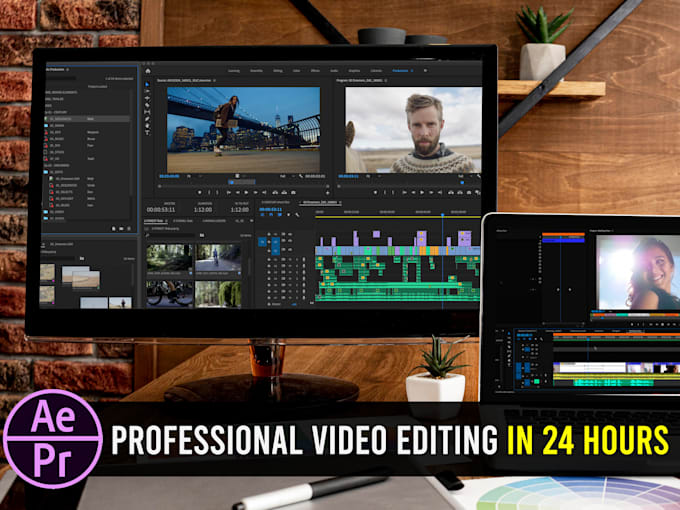Select the Hand tool
The image size is (680, 510).
coord(147,126)
